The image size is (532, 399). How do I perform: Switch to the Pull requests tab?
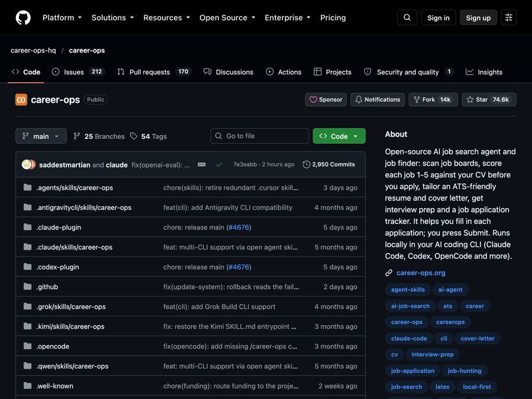click(154, 72)
